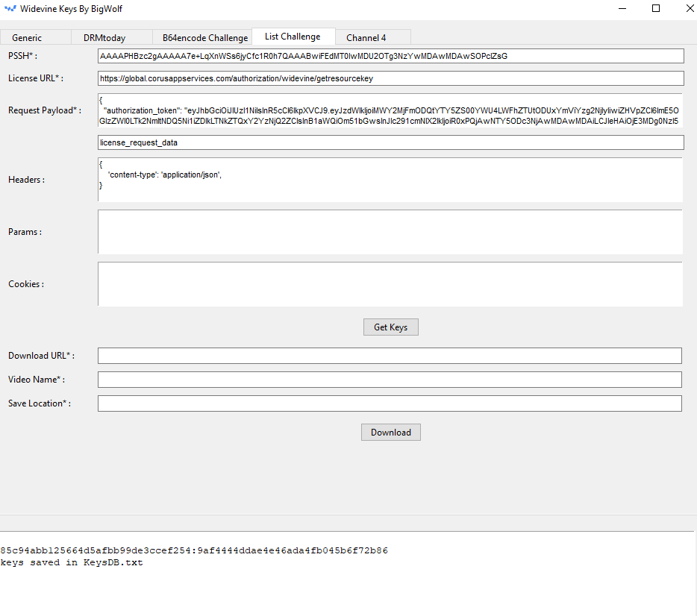Click the 'PSSH* :' label
Image resolution: width=697 pixels, height=616 pixels.
coord(22,56)
